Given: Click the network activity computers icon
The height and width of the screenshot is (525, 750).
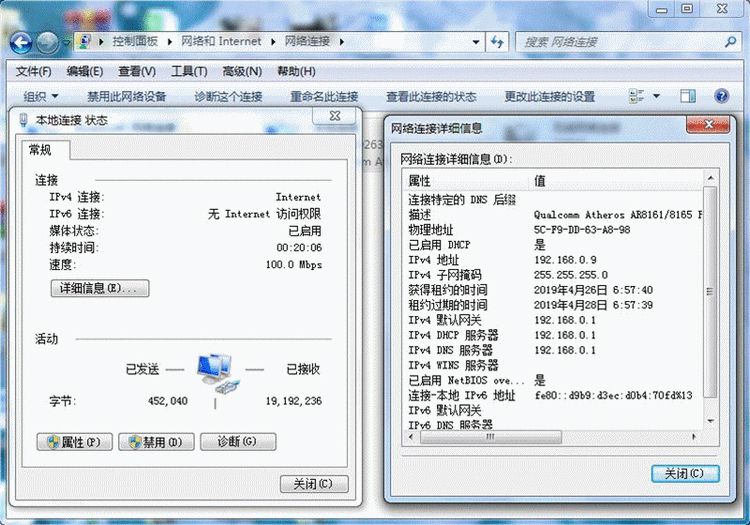Looking at the screenshot, I should (x=217, y=373).
